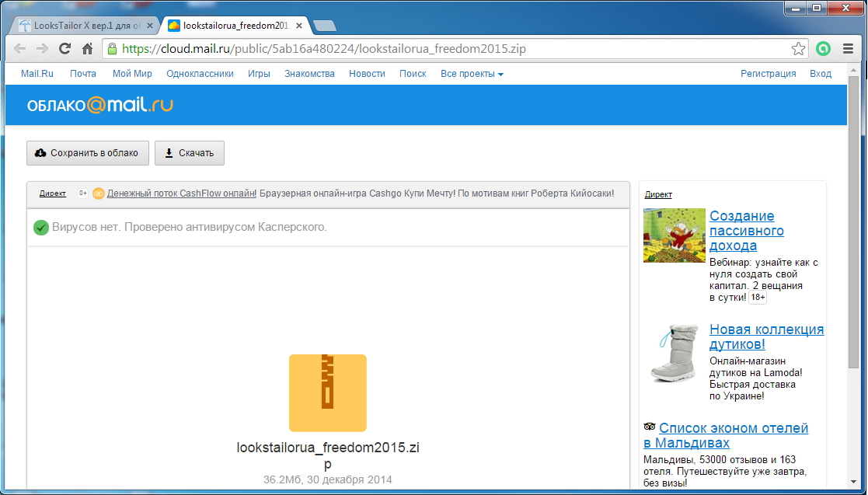Minimize the Chrome browser window

(x=796, y=8)
